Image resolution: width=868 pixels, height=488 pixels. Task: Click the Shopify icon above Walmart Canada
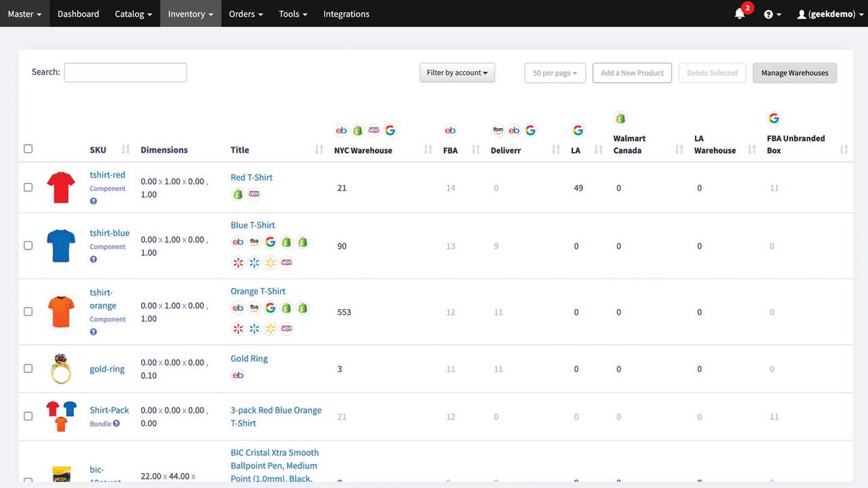[x=620, y=119]
